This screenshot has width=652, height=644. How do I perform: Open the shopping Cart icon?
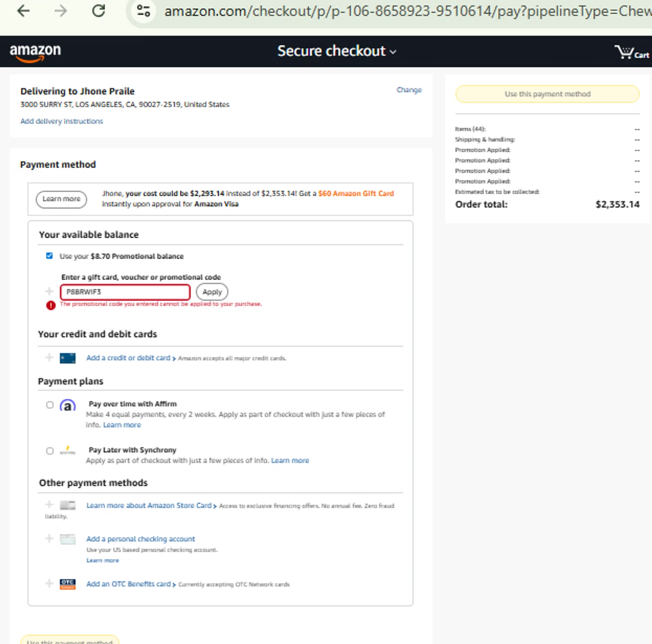point(631,53)
